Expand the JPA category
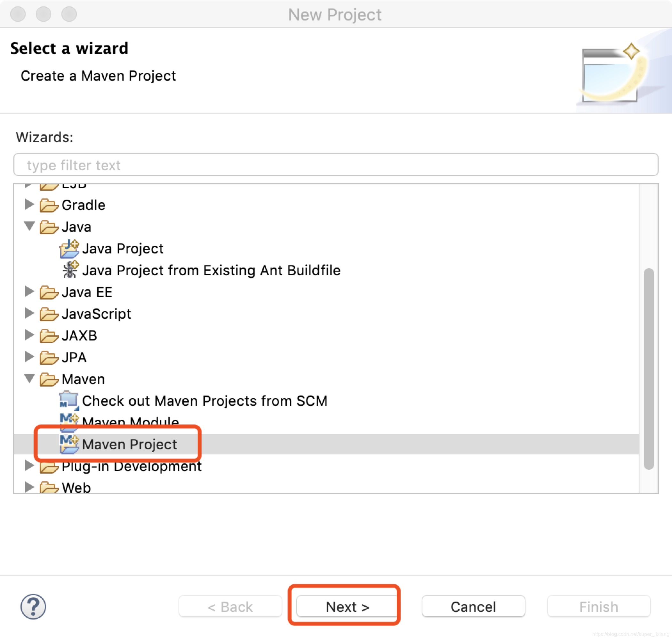 coord(30,356)
